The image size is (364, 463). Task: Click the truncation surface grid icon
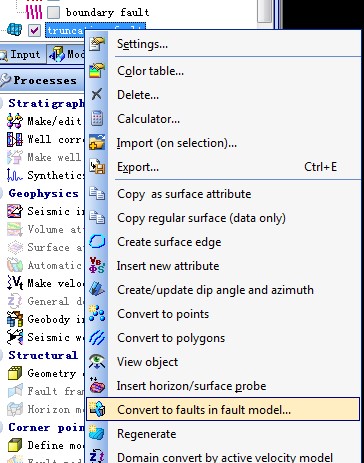[14, 30]
